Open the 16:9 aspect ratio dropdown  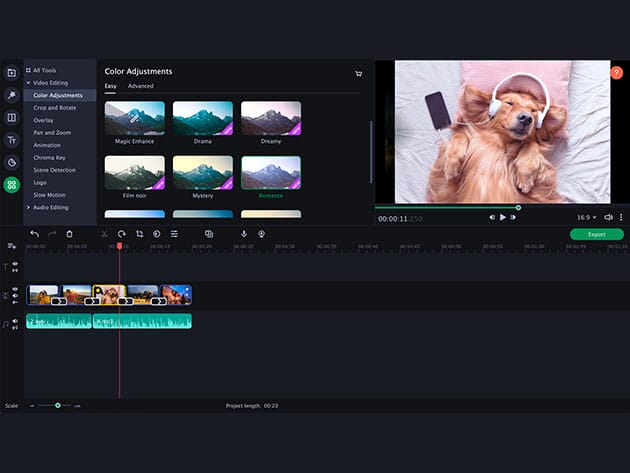coord(586,217)
